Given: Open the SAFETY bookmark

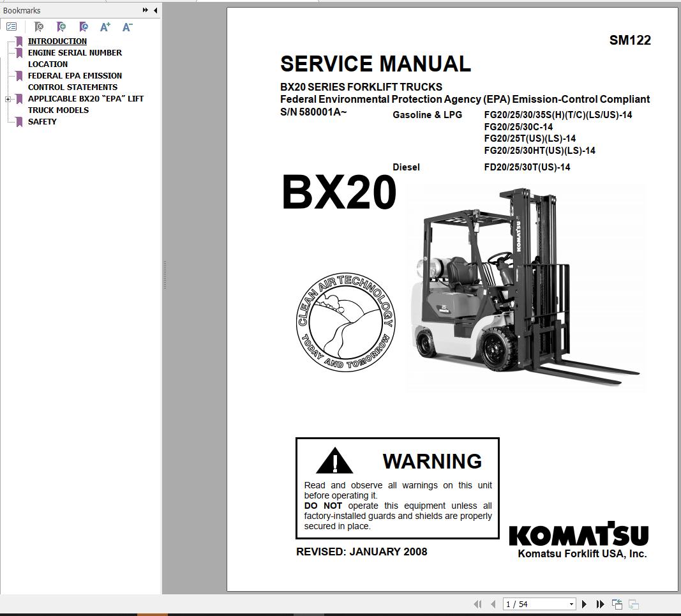Looking at the screenshot, I should 42,122.
